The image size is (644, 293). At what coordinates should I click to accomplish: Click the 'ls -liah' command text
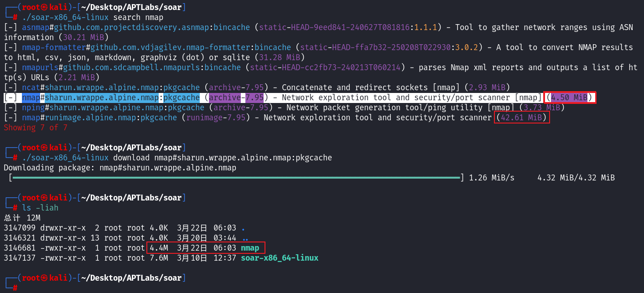tap(40, 208)
